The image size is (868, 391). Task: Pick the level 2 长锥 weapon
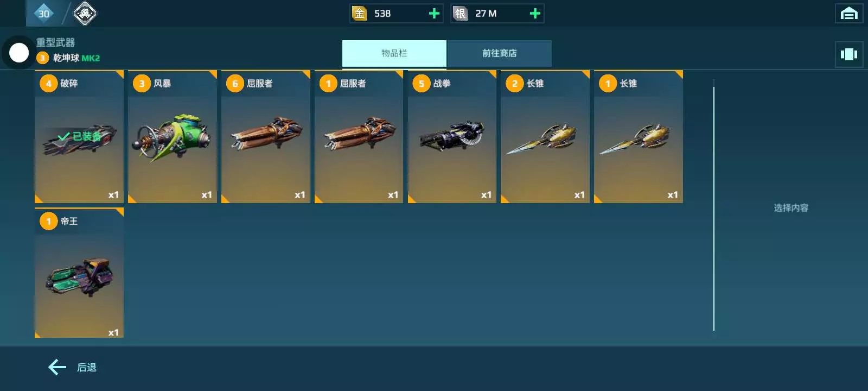(545, 137)
